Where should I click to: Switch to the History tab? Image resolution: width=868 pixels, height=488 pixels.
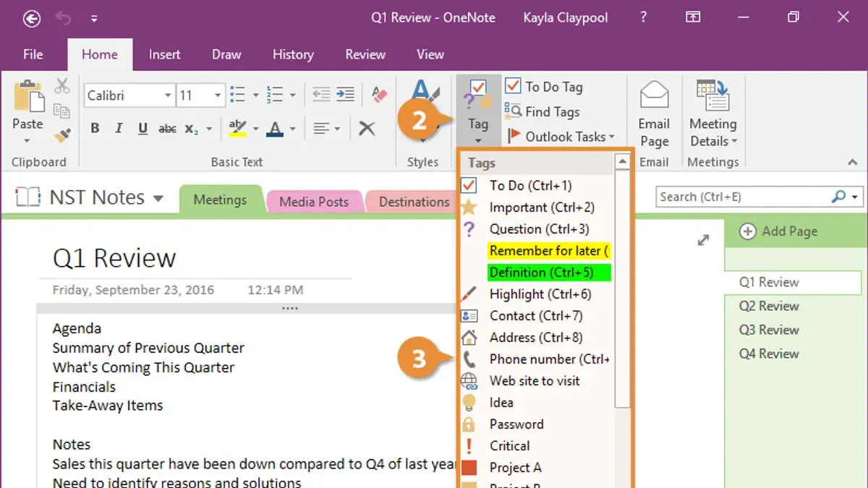coord(293,54)
